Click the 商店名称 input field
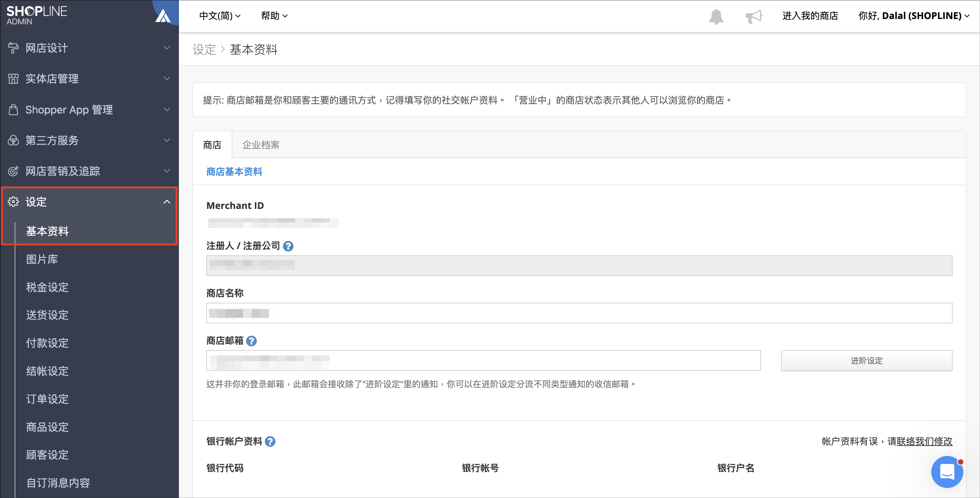Screen dimensions: 980x498 [579, 313]
